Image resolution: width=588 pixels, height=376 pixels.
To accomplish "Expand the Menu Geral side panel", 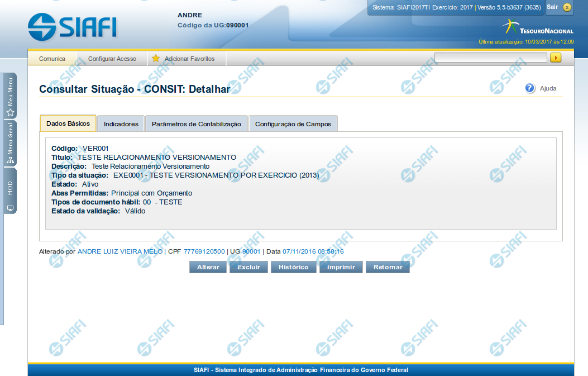I will [x=10, y=144].
